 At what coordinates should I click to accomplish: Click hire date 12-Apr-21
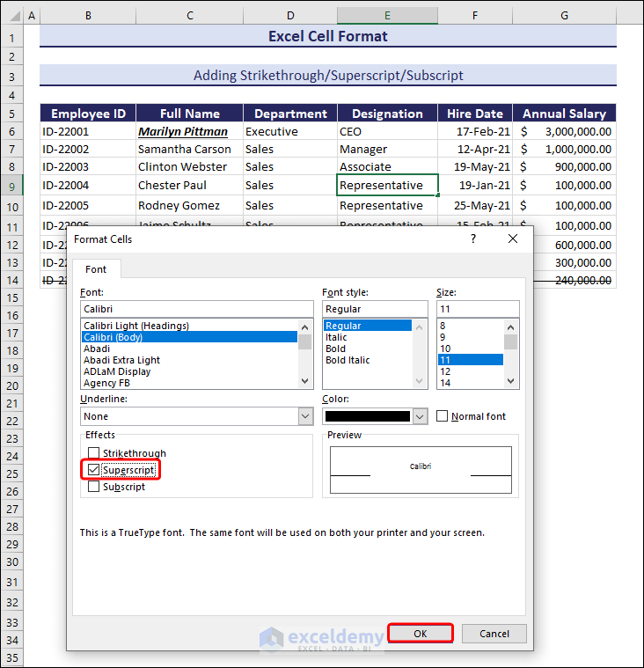tap(475, 149)
